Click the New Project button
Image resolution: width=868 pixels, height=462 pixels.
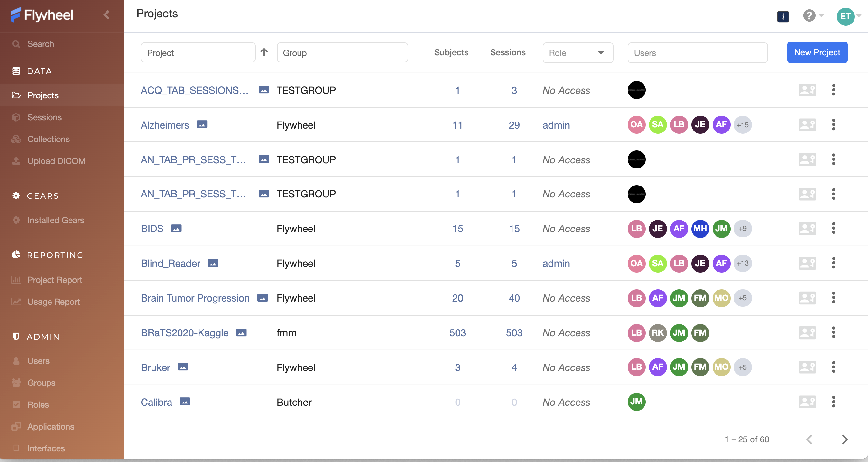tap(817, 52)
